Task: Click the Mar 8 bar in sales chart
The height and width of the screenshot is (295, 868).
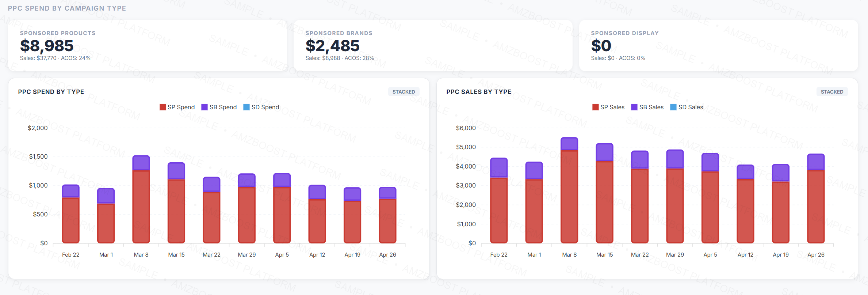Action: tap(569, 190)
